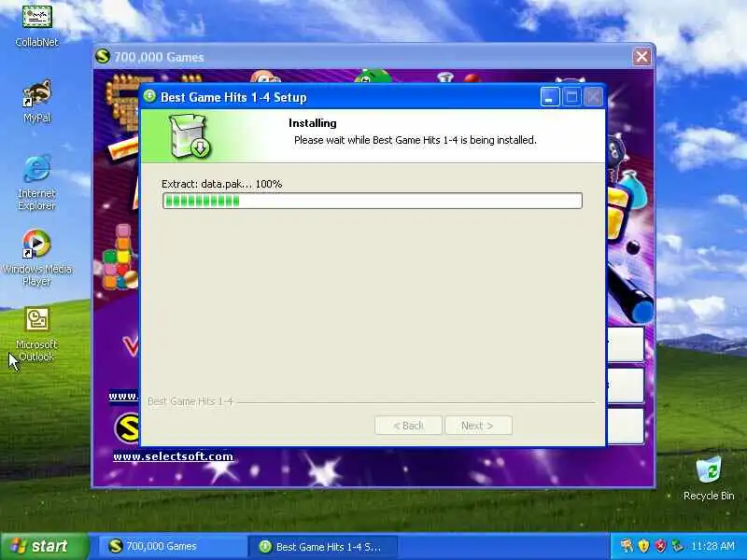Click the 'Installing' heading text
The image size is (747, 560).
point(313,123)
